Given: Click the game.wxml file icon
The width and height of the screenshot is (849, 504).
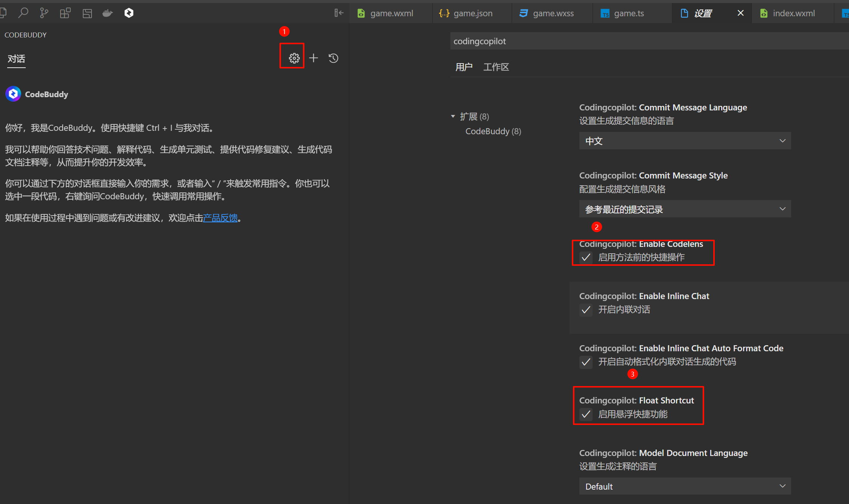Looking at the screenshot, I should (x=361, y=13).
